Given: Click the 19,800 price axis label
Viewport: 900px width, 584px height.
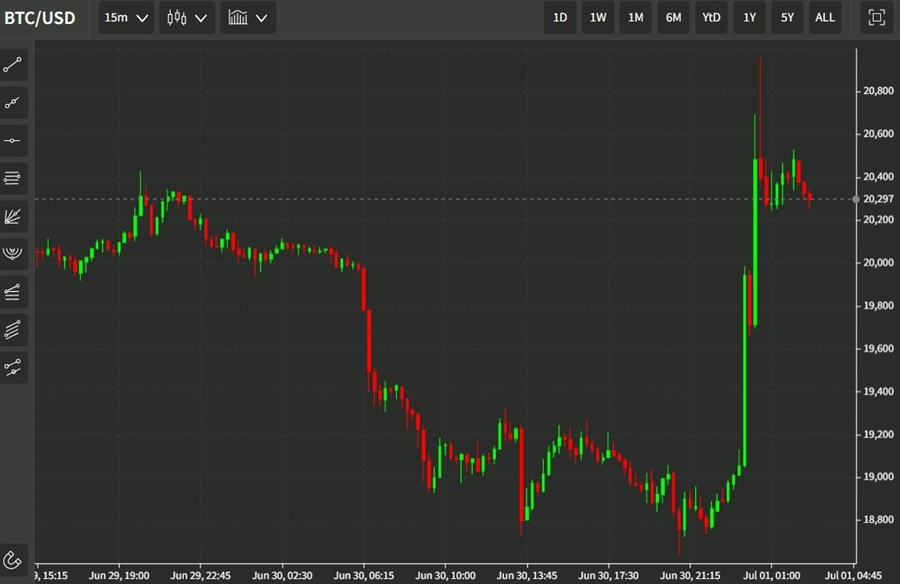Looking at the screenshot, I should pyautogui.click(x=878, y=305).
